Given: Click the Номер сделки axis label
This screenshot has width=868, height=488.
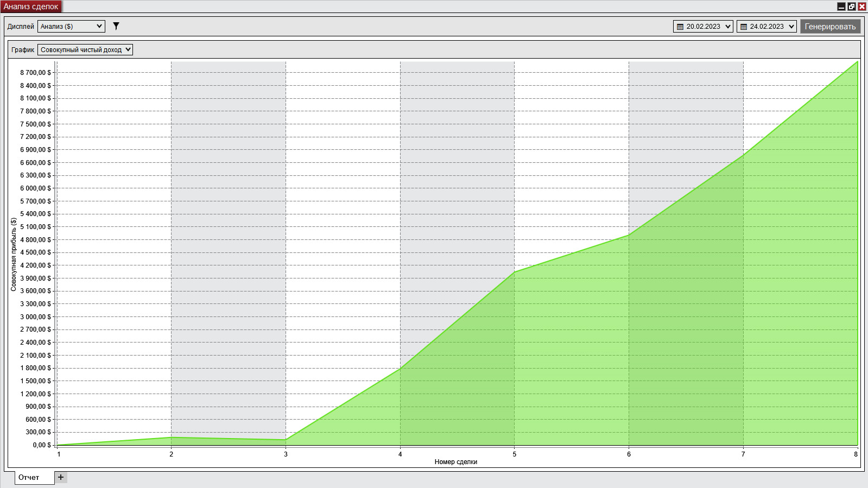Looking at the screenshot, I should pos(455,462).
